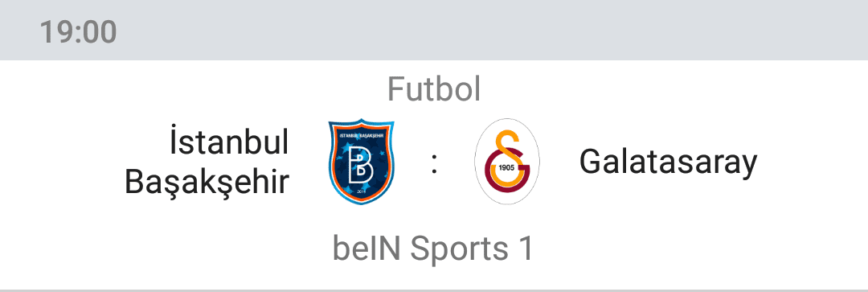Select the 1905 text inside Galatasaray logo

coord(507,167)
